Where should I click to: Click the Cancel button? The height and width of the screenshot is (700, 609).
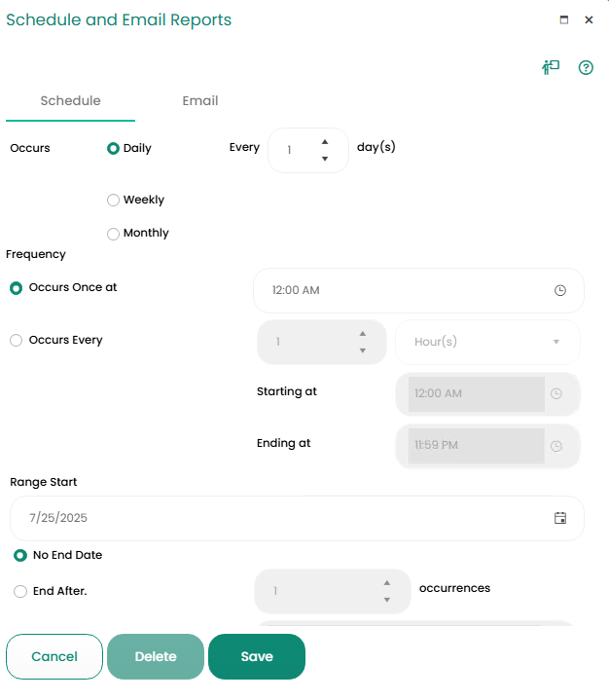[54, 656]
